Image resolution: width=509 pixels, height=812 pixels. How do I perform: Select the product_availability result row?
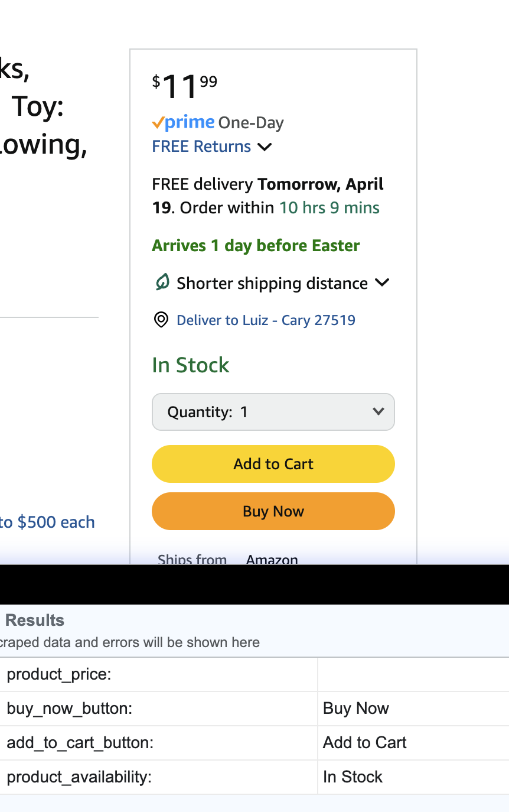(255, 777)
